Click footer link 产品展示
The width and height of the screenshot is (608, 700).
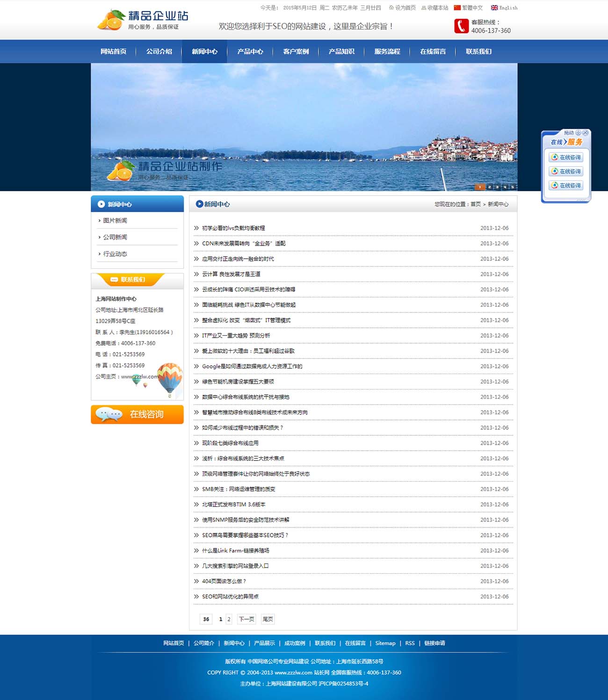coord(264,643)
